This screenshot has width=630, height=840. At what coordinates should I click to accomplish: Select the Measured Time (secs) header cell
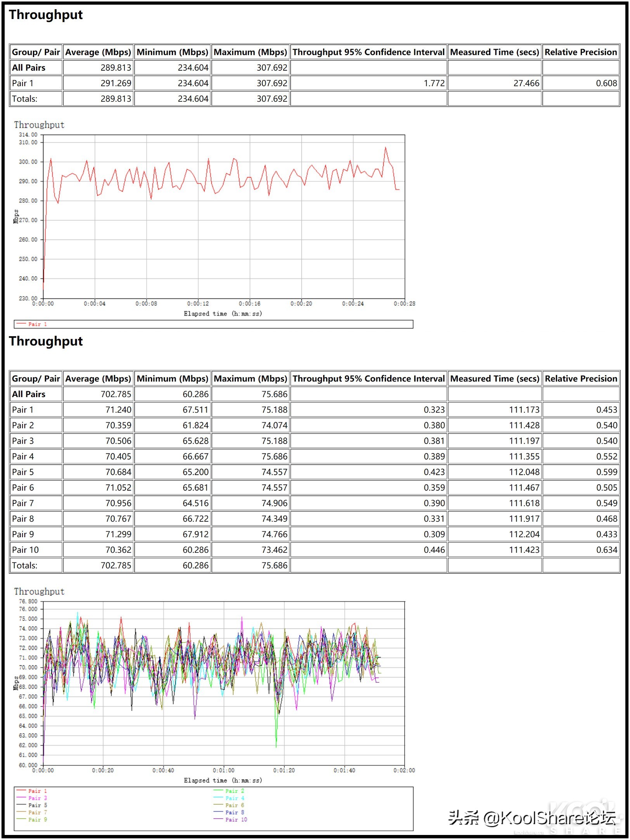click(x=494, y=52)
